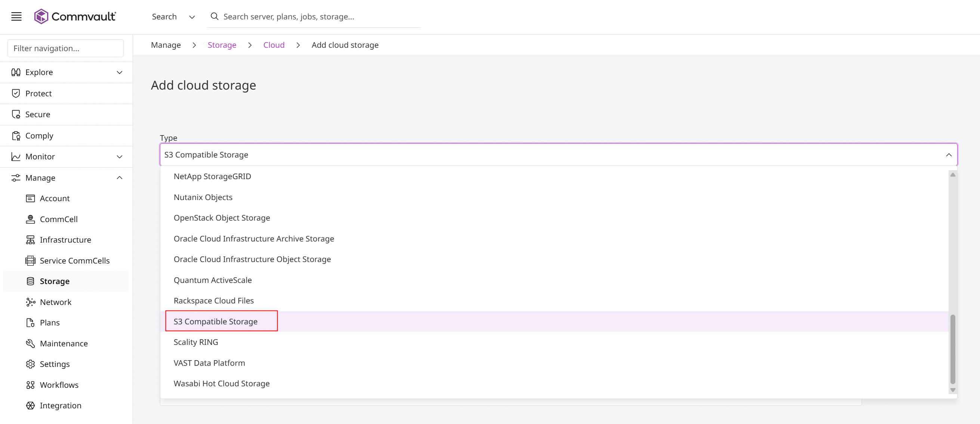980x424 pixels.
Task: Choose Oracle Cloud Infrastructure Archive Storage
Action: 554,238
